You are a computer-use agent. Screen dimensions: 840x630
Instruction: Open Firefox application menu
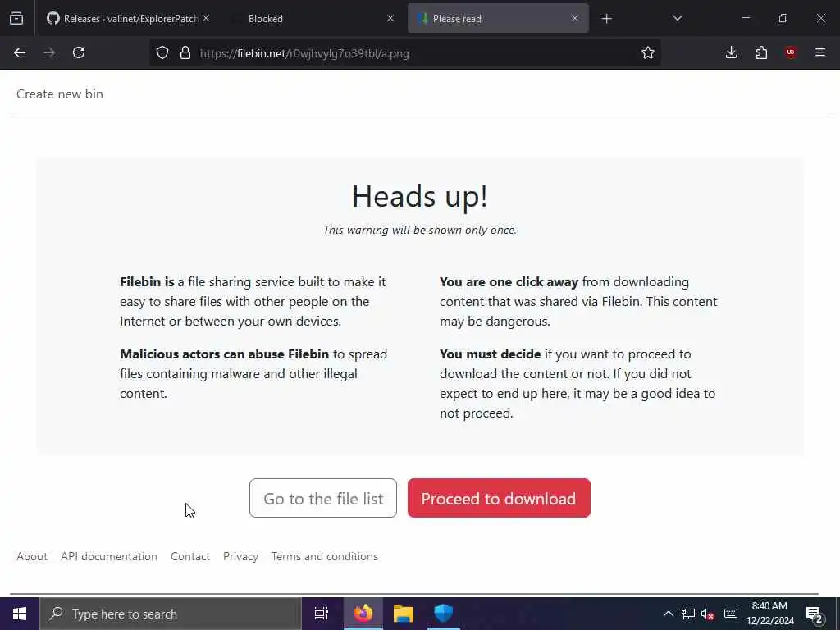(x=820, y=52)
